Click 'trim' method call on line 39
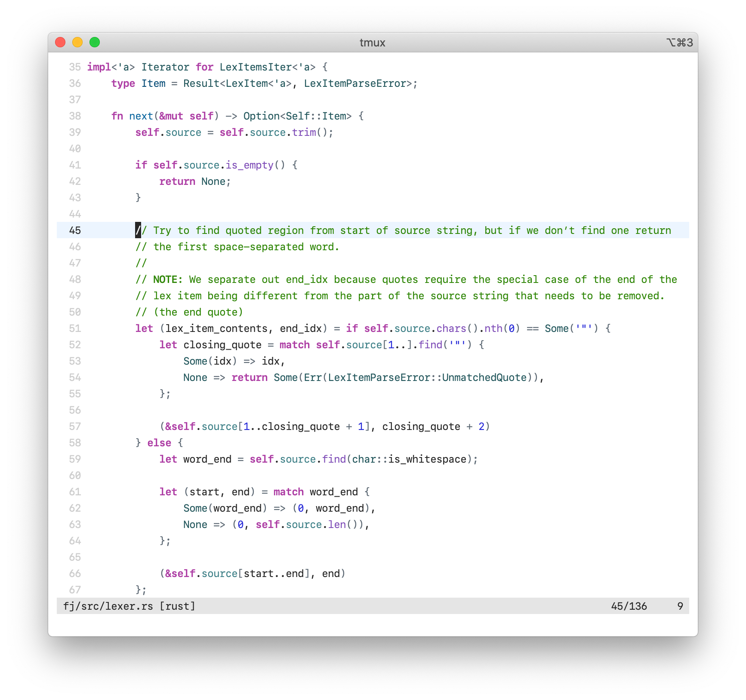Image resolution: width=746 pixels, height=700 pixels. pyautogui.click(x=304, y=132)
